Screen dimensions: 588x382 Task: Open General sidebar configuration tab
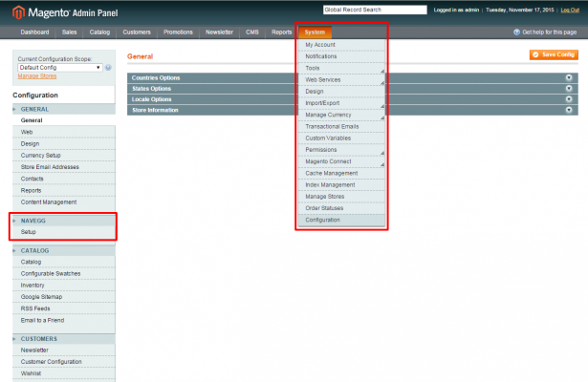(64, 120)
